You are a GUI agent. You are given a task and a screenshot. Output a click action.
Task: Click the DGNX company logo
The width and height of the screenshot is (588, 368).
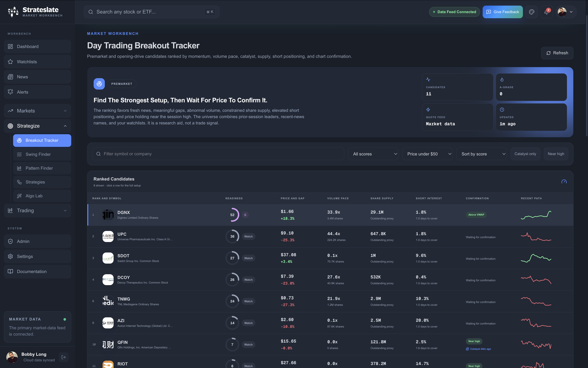(108, 215)
